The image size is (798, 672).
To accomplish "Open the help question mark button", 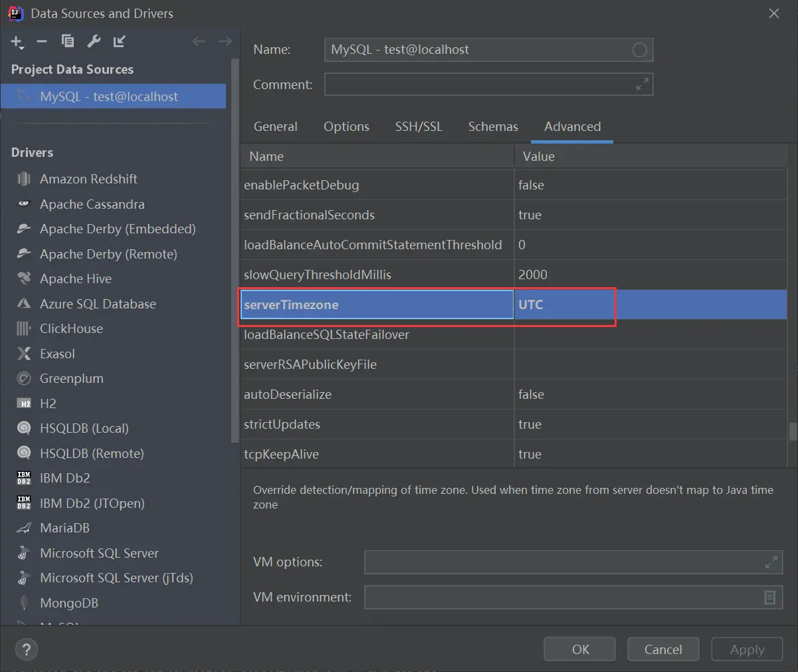I will point(26,649).
